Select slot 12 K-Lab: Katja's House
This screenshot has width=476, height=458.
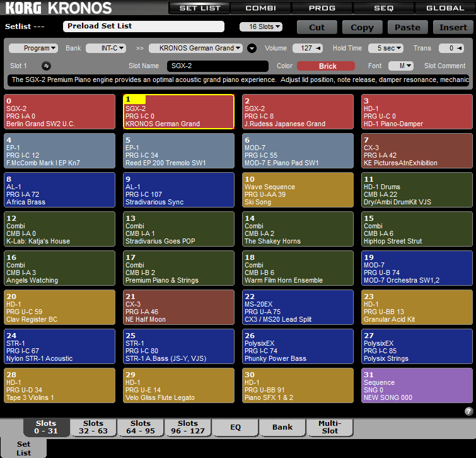[59, 229]
